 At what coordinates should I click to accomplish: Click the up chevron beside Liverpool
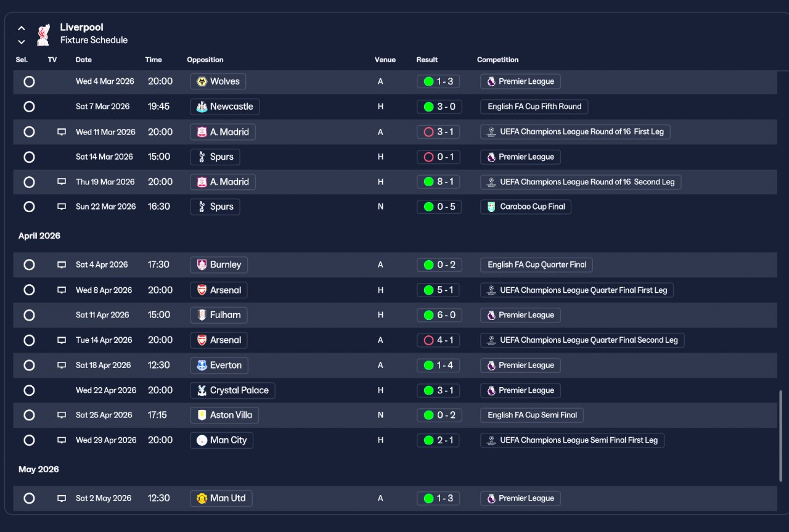coord(22,28)
